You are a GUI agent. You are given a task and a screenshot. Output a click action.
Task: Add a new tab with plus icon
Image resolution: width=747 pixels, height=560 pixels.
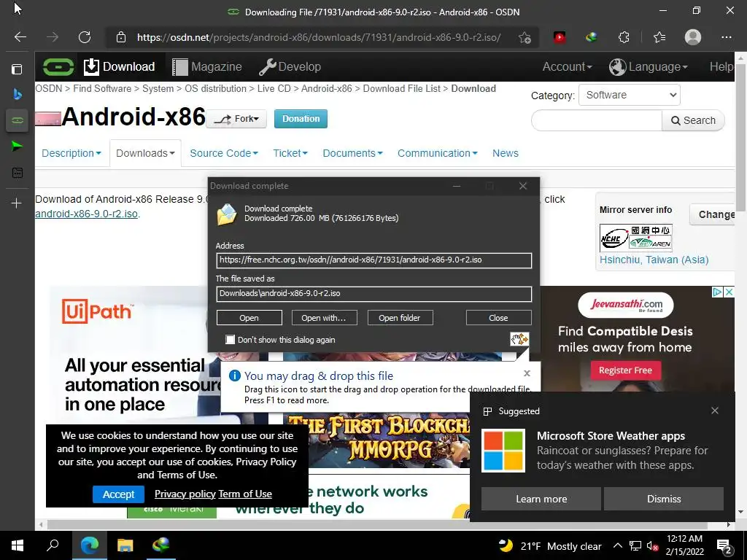coord(17,203)
